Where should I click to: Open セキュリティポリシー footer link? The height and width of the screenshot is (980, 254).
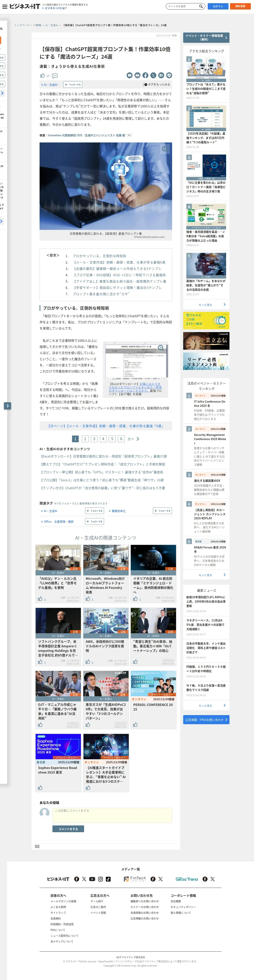(183, 906)
